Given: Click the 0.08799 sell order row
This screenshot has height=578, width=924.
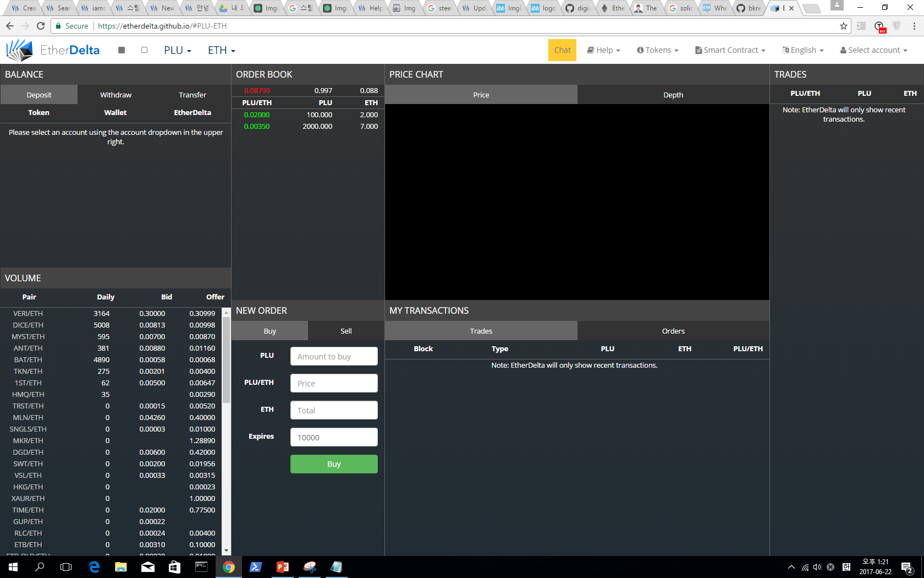Looking at the screenshot, I should tap(308, 90).
